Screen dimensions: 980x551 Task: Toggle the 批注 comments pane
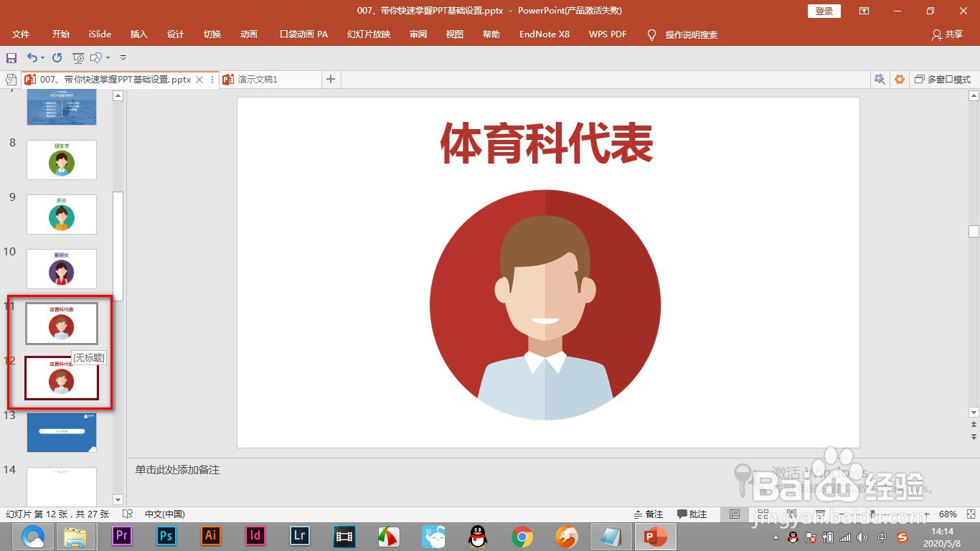(692, 514)
